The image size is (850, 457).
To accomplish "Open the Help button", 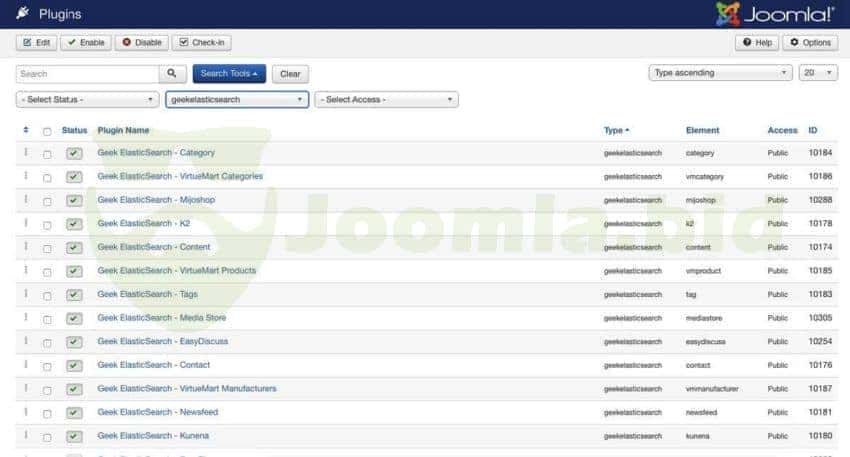I will tap(757, 43).
